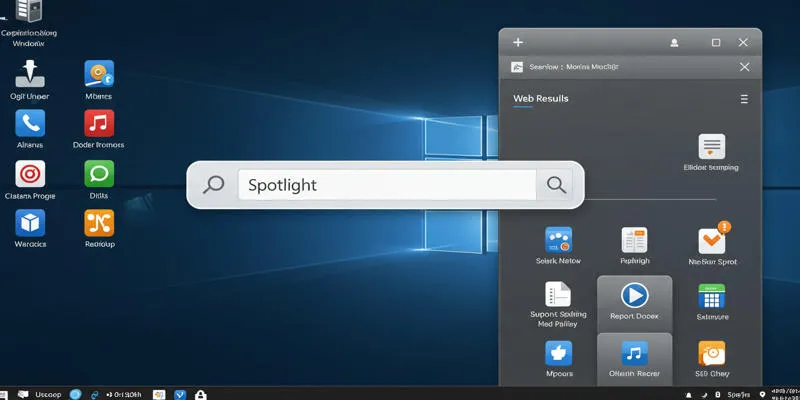Open the green chat bubble desktop icon
800x400 pixels.
pyautogui.click(x=99, y=174)
